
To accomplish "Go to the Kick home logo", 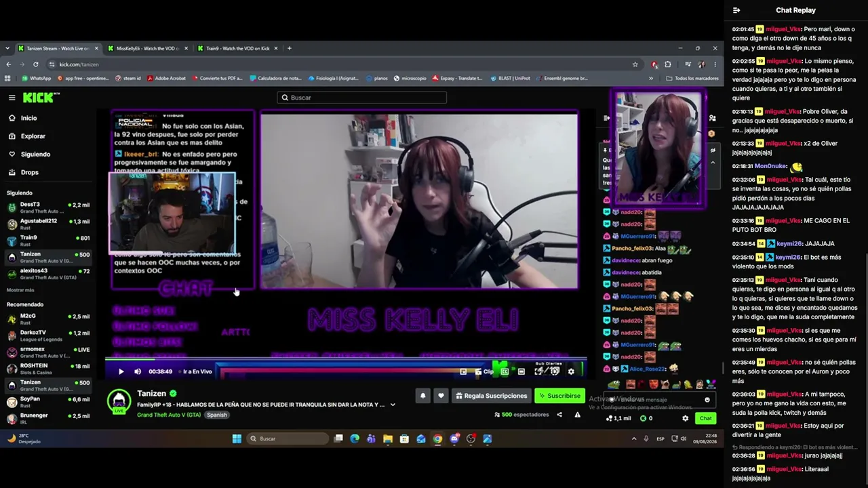I will [41, 98].
